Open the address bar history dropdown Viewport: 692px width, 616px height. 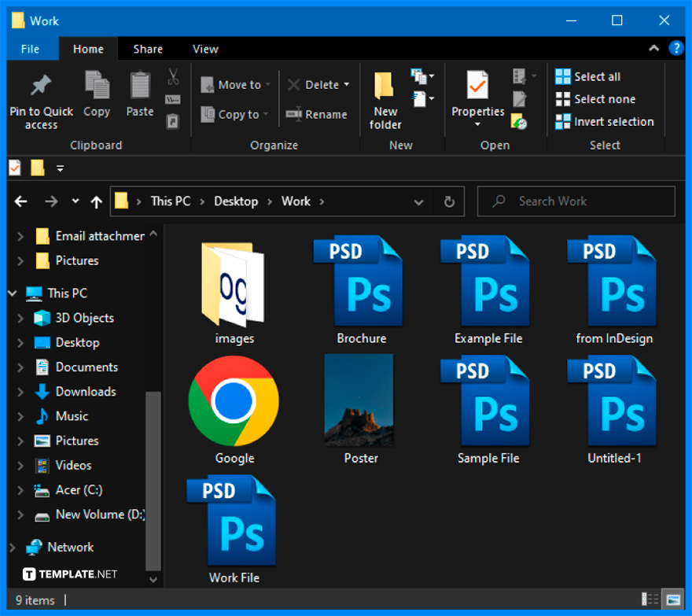pos(418,201)
